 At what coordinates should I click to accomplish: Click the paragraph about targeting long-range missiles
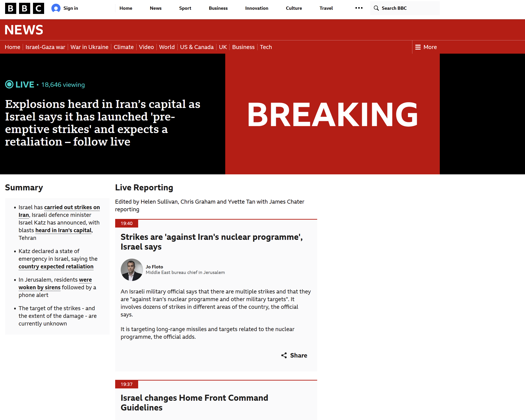(x=207, y=333)
